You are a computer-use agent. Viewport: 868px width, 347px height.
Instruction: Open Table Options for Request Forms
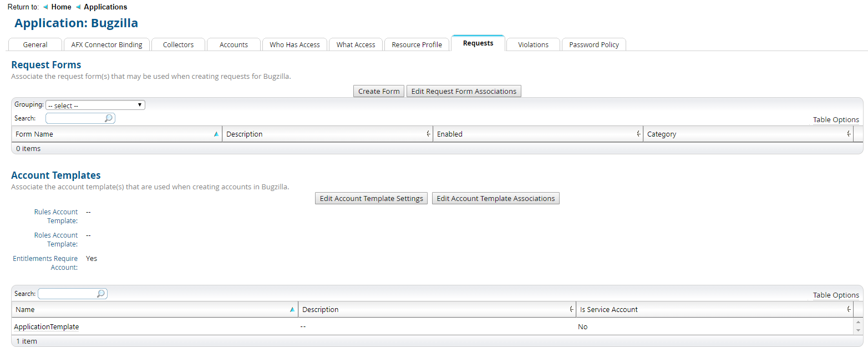(x=835, y=120)
